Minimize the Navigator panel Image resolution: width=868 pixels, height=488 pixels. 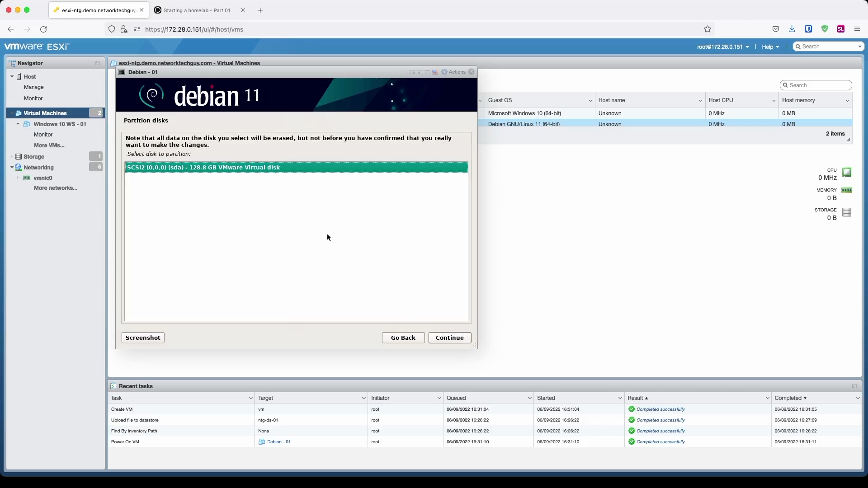(x=98, y=63)
